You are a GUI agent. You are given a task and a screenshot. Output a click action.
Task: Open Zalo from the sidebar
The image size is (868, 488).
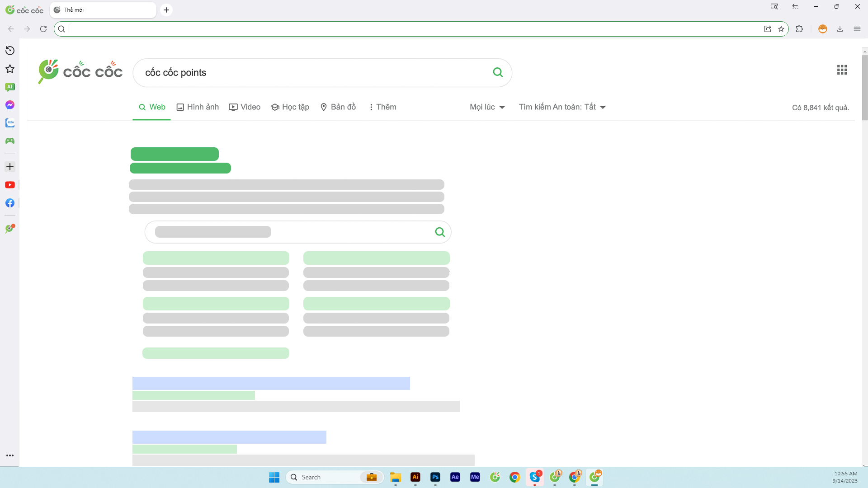(x=10, y=123)
